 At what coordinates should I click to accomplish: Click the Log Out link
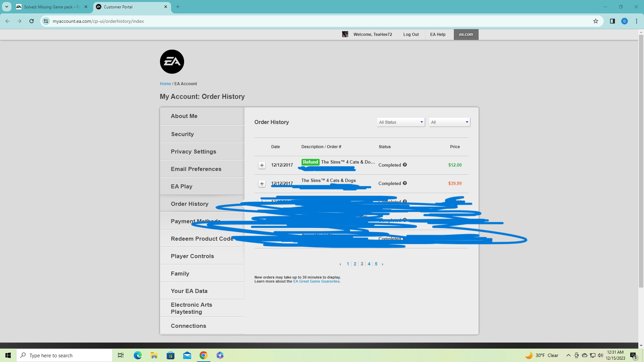pyautogui.click(x=411, y=34)
